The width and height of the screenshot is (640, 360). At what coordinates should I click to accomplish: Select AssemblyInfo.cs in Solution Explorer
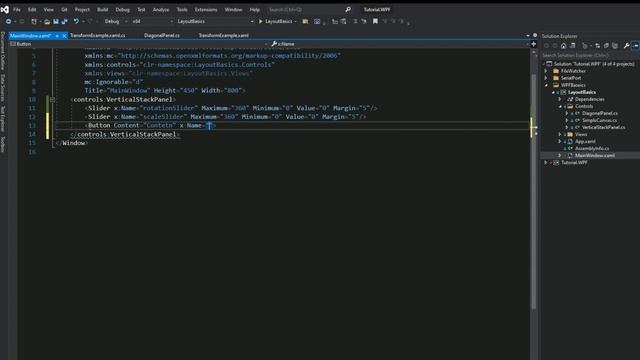(x=592, y=148)
